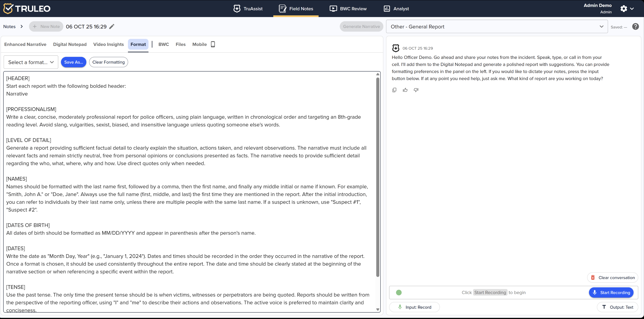Click the green recording status indicator
The width and height of the screenshot is (644, 319).
(399, 293)
